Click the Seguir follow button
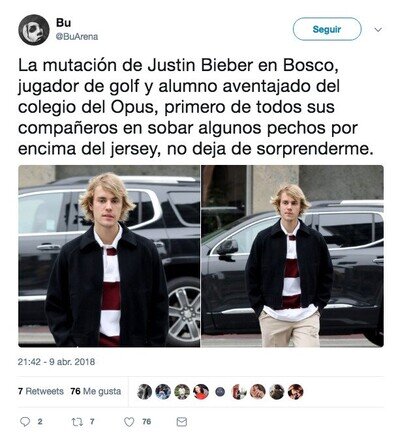400x442 pixels. [x=327, y=29]
